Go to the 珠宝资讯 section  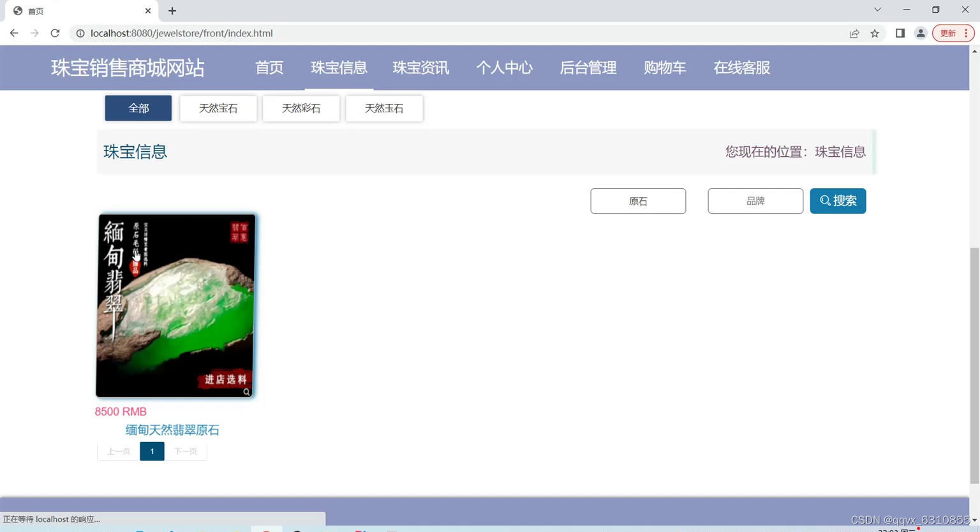420,68
